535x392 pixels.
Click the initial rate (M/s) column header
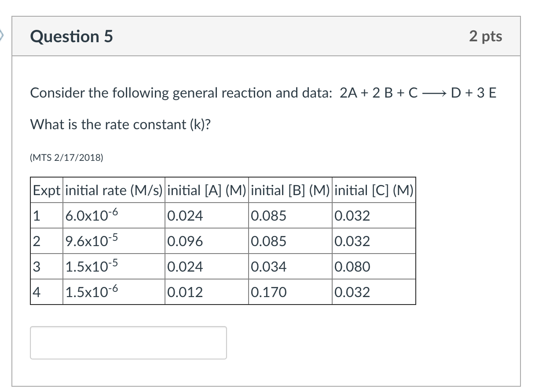pyautogui.click(x=114, y=190)
